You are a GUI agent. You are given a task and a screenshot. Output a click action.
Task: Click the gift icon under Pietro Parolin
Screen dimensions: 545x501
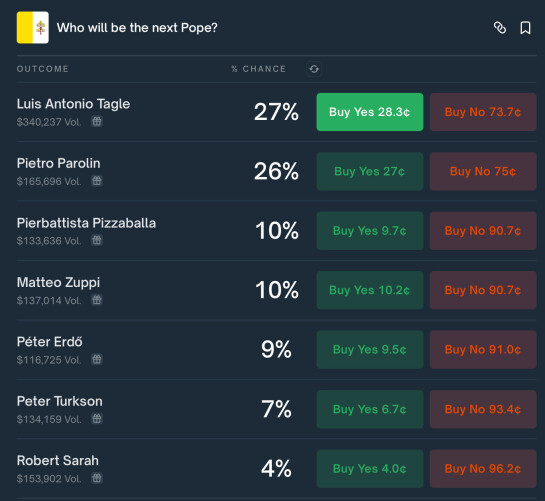click(97, 181)
